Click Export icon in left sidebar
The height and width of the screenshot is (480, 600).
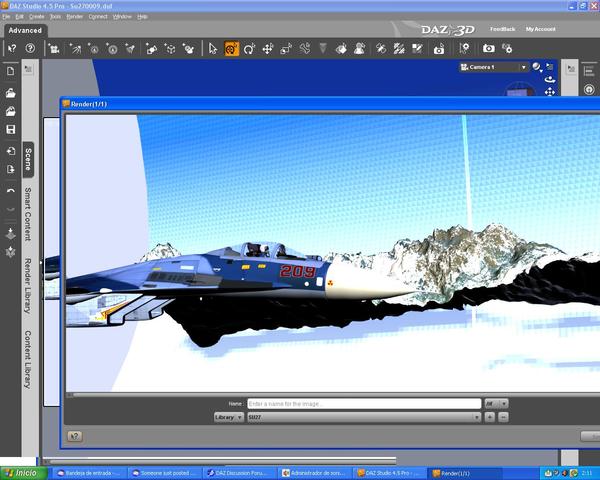click(10, 169)
